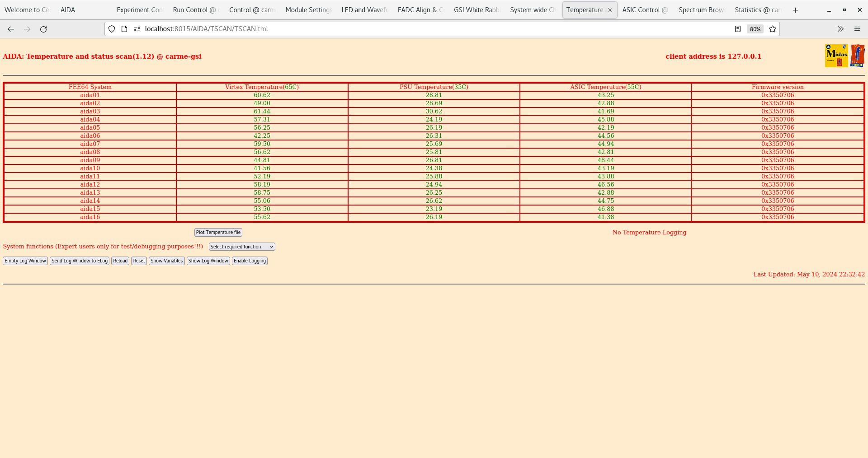Reload the page with the refresh icon
868x458 pixels.
click(43, 29)
